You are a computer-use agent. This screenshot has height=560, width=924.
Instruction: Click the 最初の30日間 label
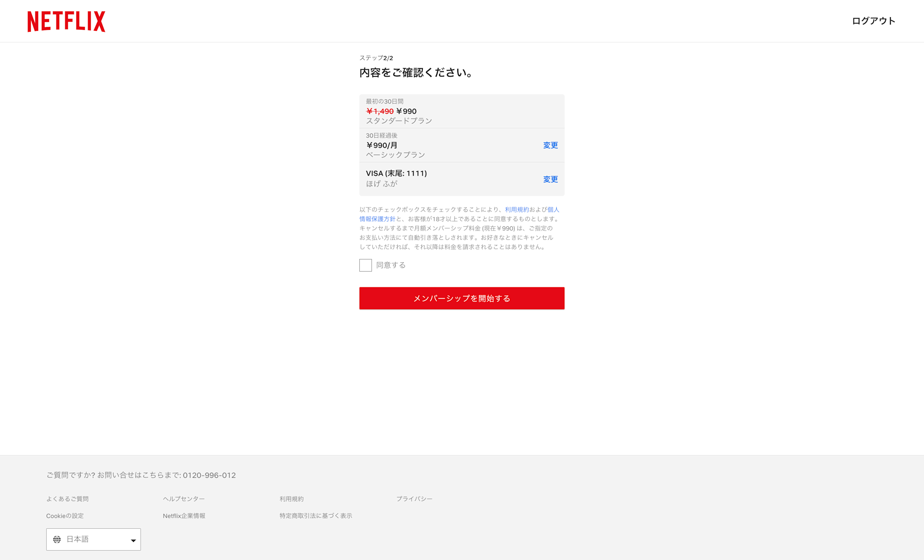385,101
